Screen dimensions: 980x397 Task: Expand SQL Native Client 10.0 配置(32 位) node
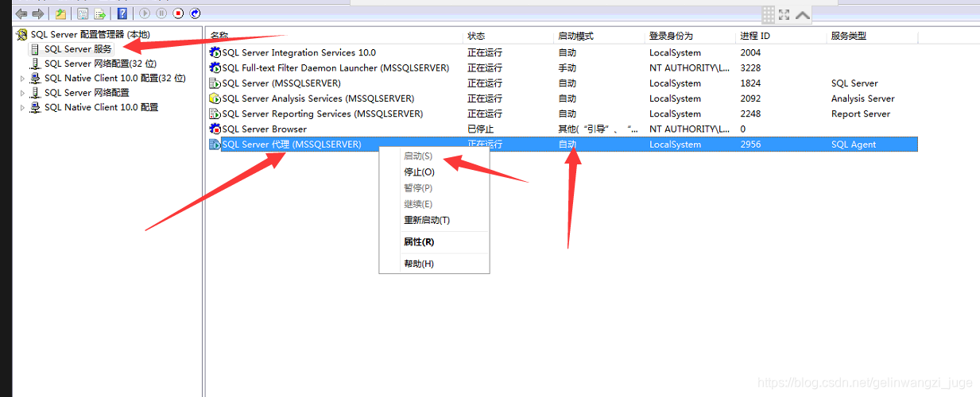tap(22, 79)
